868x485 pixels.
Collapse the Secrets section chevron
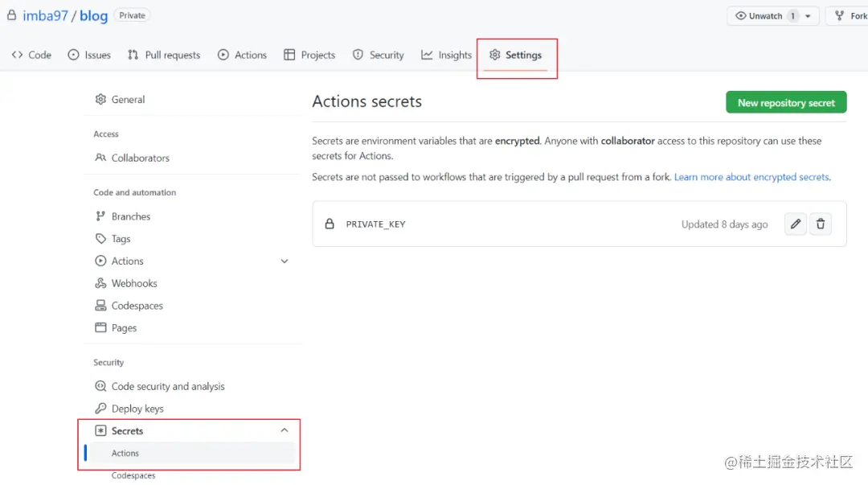[x=285, y=430]
